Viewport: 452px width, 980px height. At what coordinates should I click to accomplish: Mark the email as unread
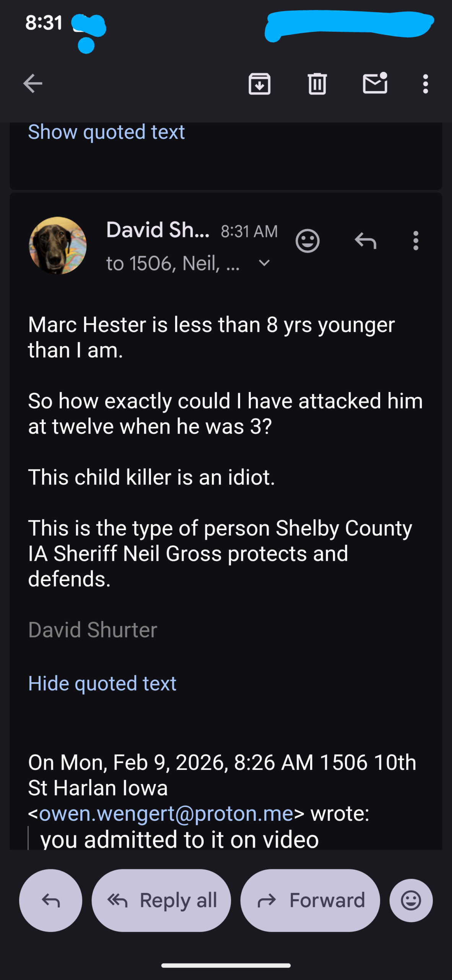375,83
